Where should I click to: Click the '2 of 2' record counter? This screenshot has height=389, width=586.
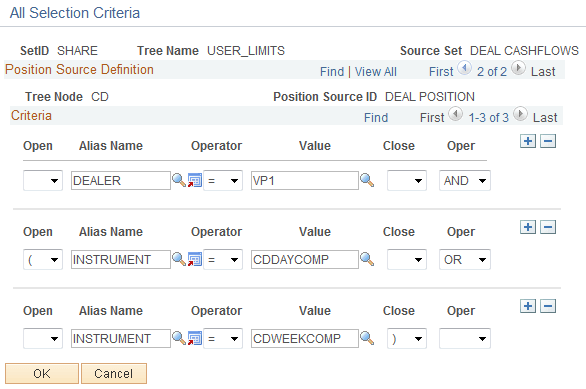[492, 71]
